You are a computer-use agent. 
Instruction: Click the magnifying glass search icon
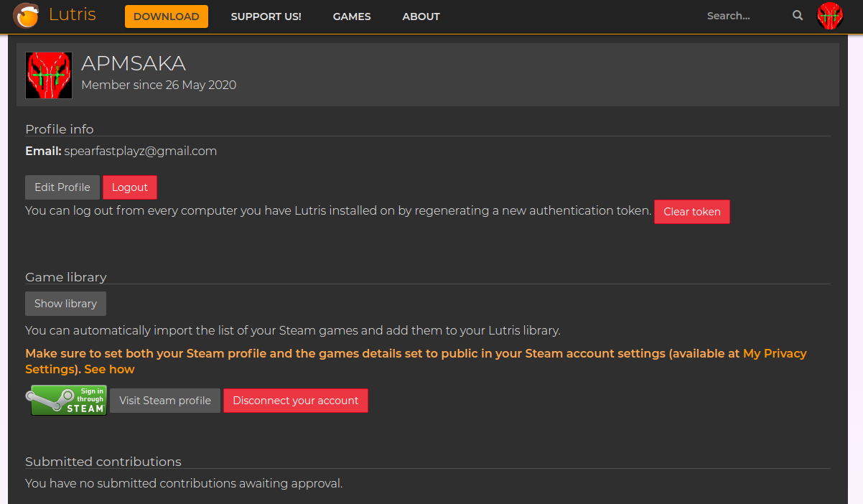coord(798,16)
